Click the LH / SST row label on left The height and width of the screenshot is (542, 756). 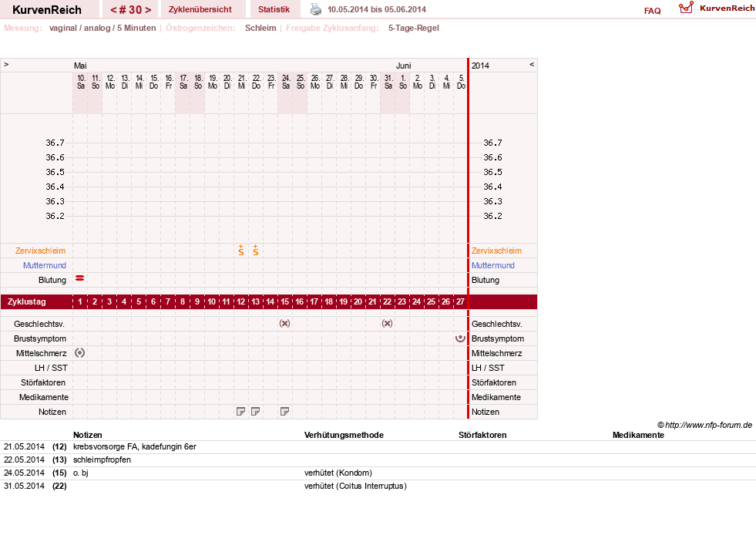(x=51, y=368)
